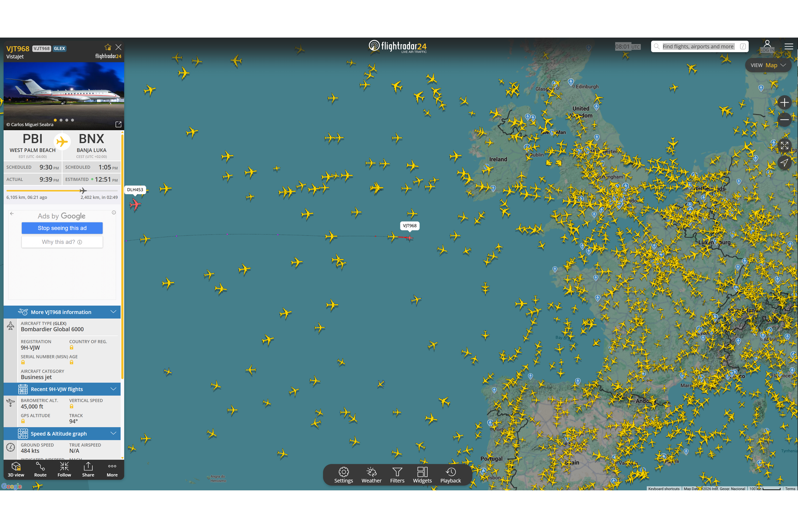Click BNX Banja Luka destination

pyautogui.click(x=92, y=145)
